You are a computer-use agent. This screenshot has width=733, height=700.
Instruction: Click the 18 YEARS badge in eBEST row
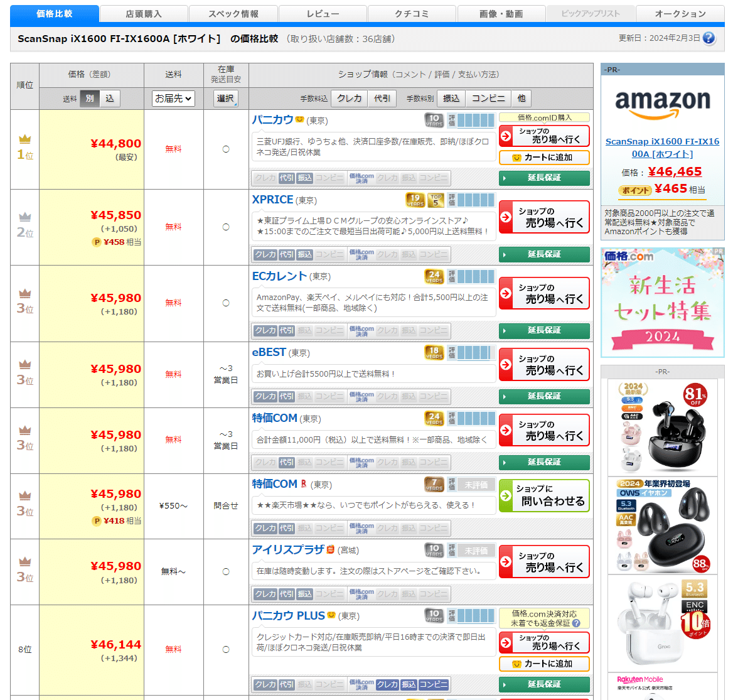434,353
